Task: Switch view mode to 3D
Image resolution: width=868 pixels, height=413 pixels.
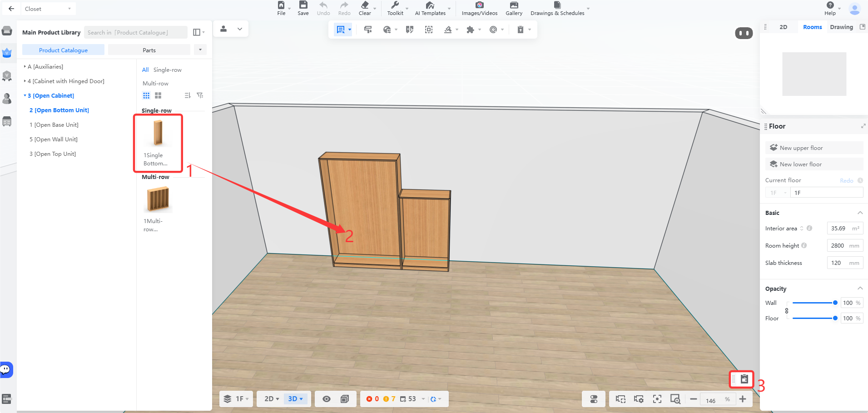Action: [295, 399]
